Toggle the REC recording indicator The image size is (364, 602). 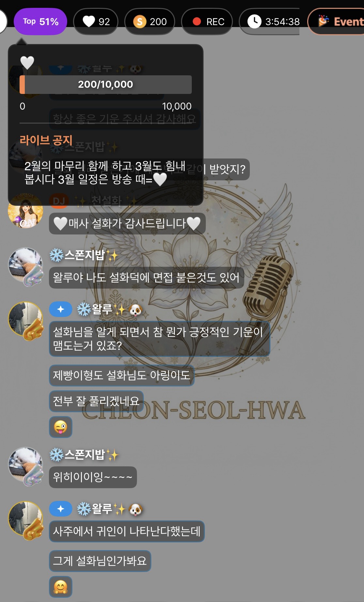207,22
